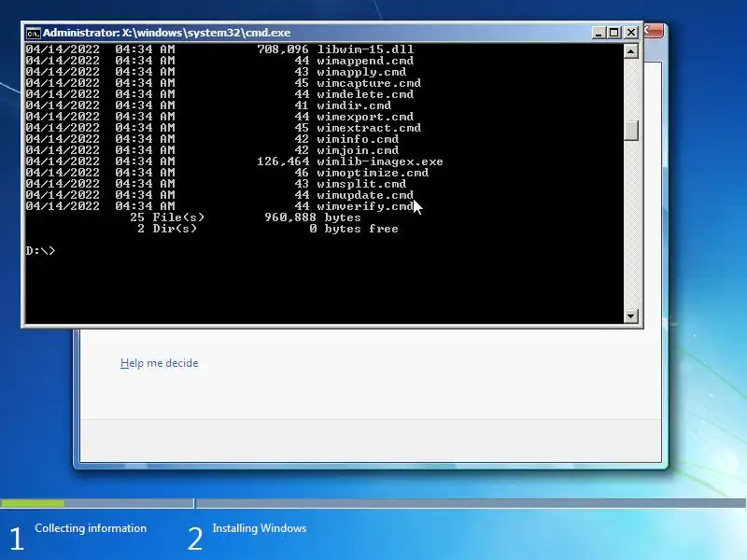
Task: Click the Installing Windows step label
Action: pyautogui.click(x=260, y=528)
